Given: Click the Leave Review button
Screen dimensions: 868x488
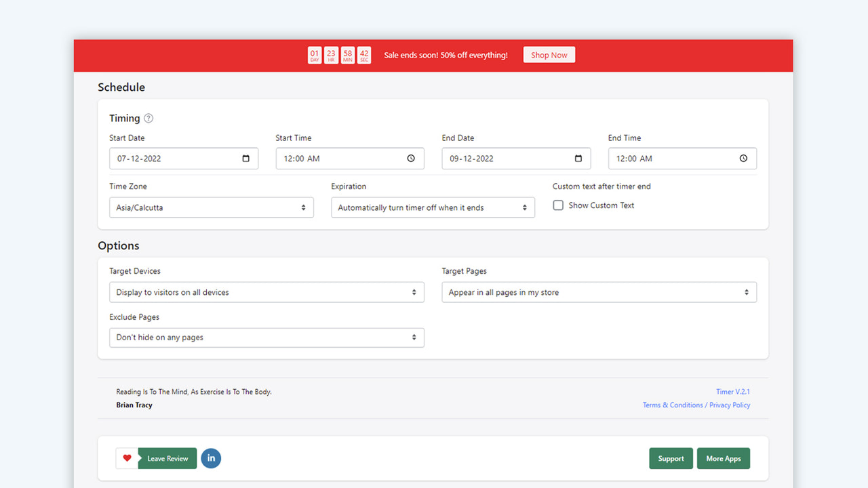Looking at the screenshot, I should coord(167,458).
